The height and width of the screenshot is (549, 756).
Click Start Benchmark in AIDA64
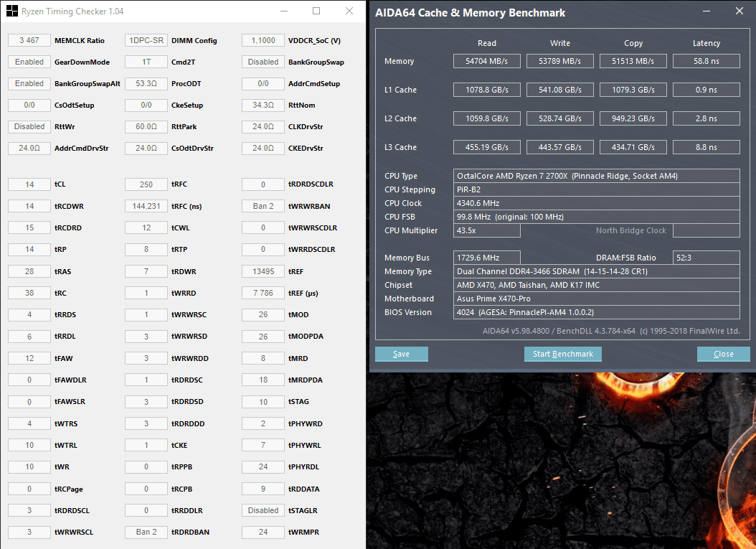point(562,354)
